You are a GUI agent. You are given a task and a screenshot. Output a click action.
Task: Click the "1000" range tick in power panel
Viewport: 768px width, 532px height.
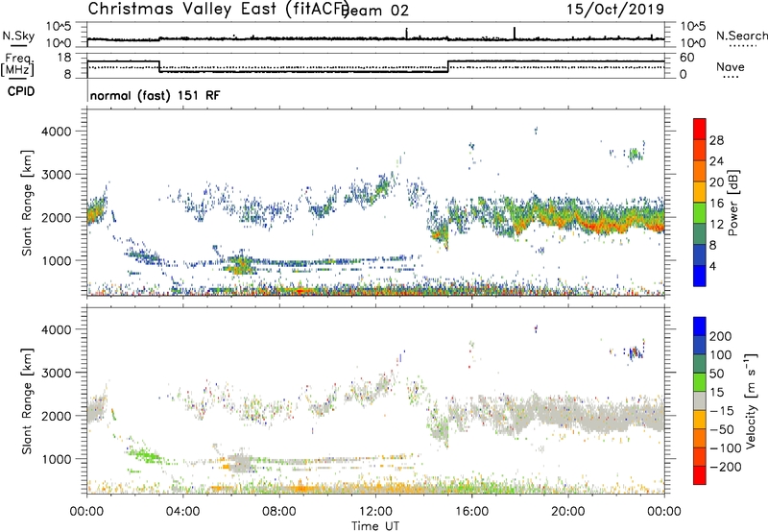57,260
